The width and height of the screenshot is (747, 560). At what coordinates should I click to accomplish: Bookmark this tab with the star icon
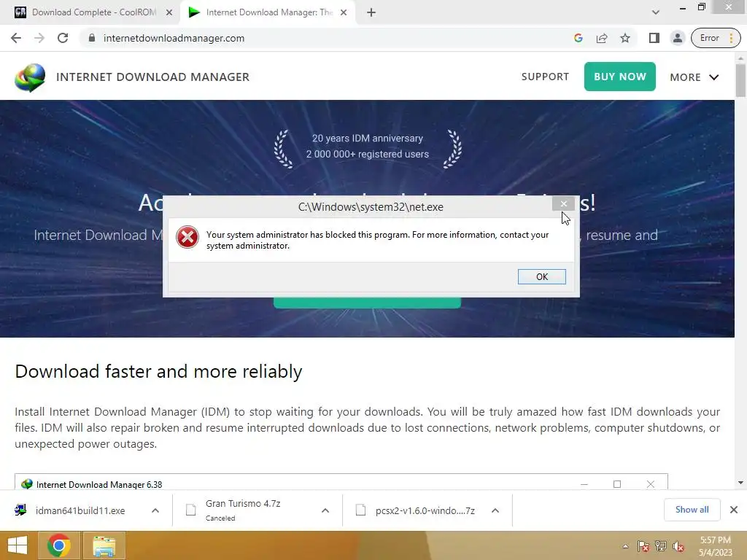coord(625,38)
